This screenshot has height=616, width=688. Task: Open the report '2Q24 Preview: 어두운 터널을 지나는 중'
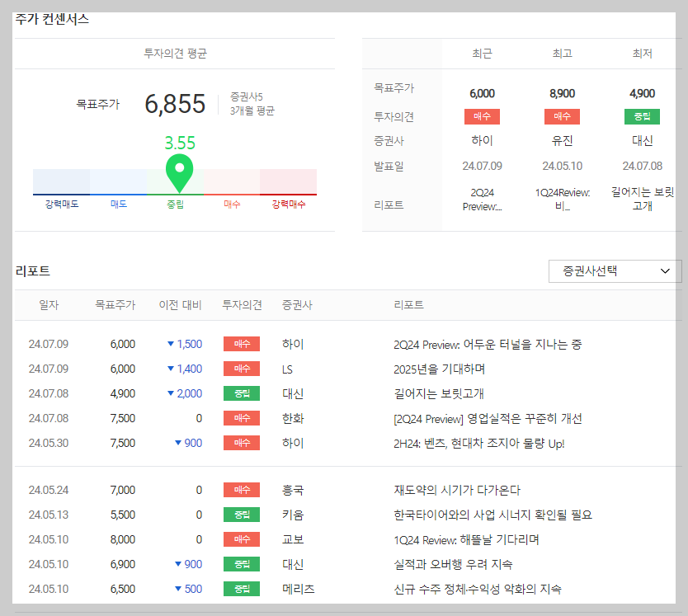click(x=488, y=344)
